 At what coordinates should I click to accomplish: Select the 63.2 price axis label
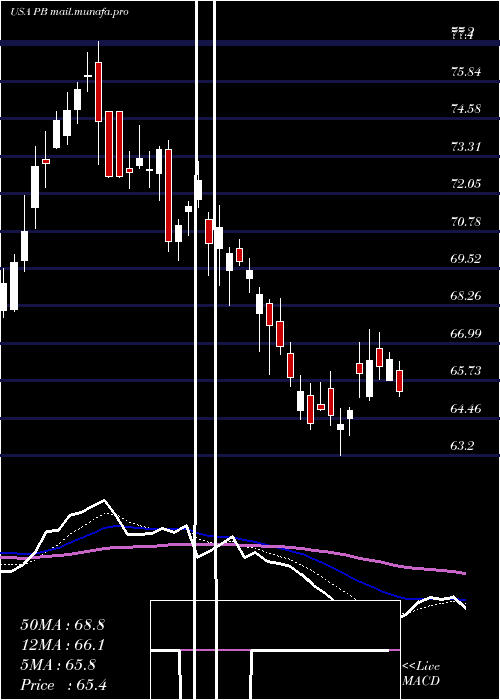(x=463, y=446)
